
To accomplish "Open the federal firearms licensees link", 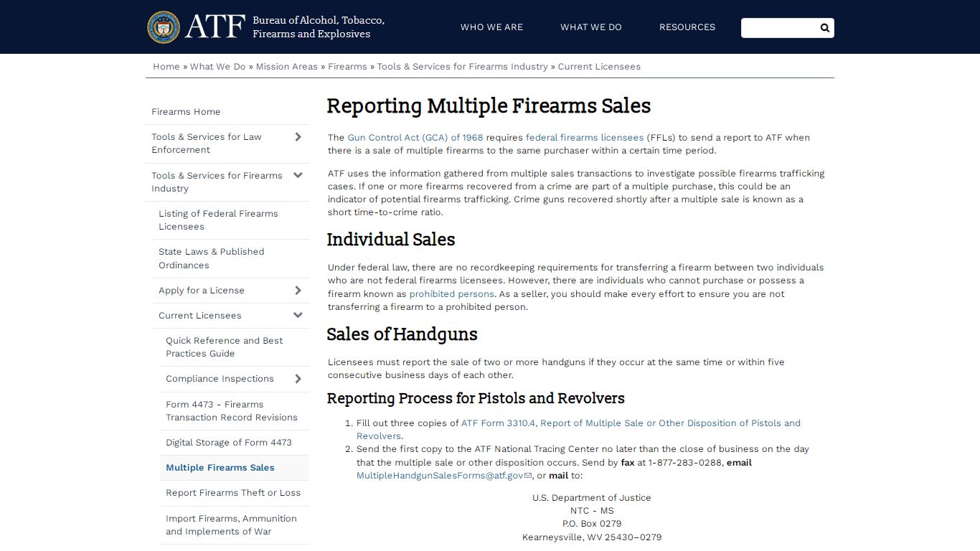I will [585, 138].
